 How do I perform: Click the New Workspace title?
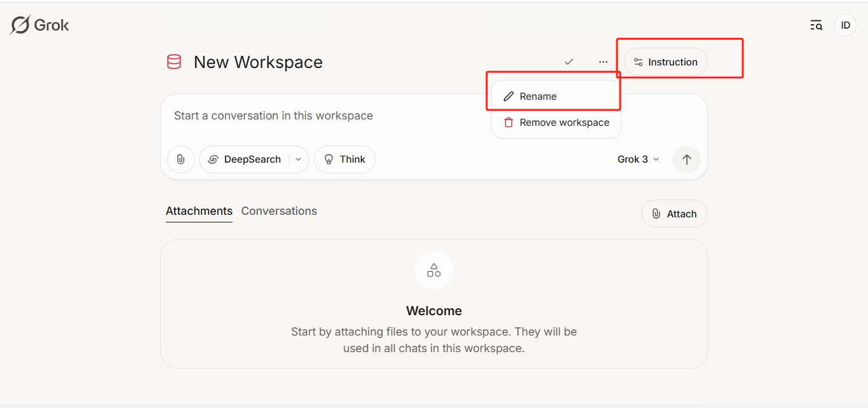click(x=258, y=62)
